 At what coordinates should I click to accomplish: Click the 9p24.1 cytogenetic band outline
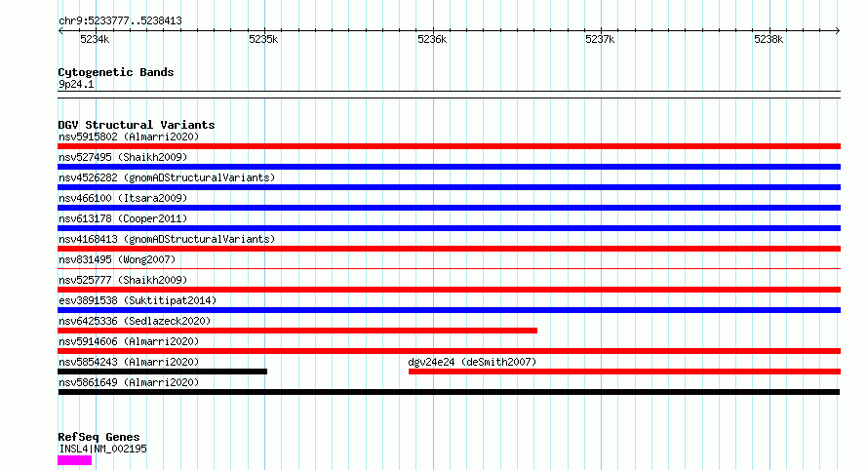(x=449, y=95)
